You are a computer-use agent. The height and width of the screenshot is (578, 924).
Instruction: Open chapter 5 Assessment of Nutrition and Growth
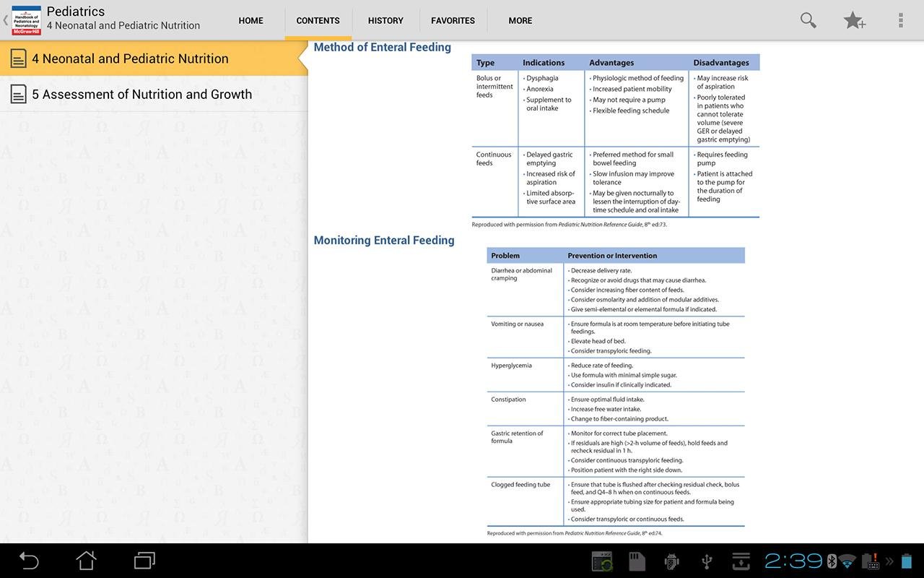(154, 94)
